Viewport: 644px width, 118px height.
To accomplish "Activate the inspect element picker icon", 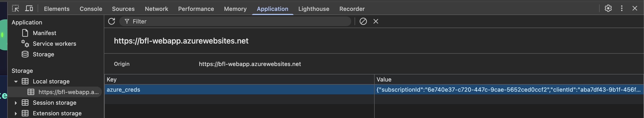I will click(x=15, y=8).
